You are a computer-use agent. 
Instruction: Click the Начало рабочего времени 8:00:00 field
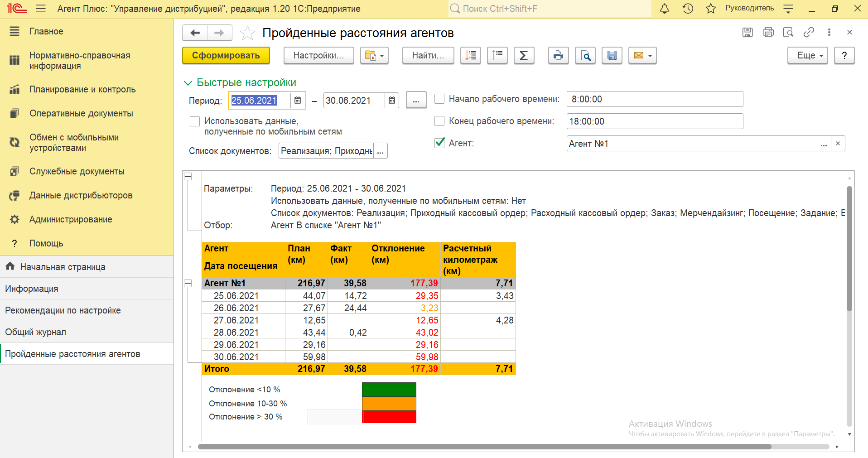coord(654,99)
